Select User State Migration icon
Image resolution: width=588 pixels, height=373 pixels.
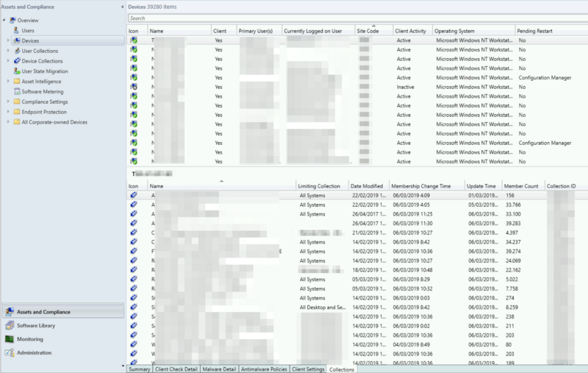[x=17, y=71]
